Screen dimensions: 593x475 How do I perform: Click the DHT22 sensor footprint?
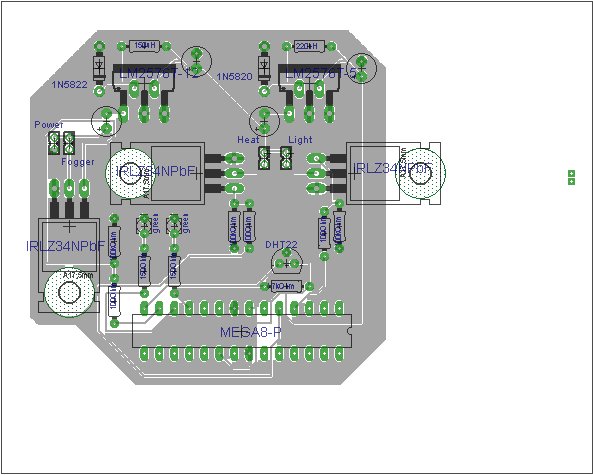287,261
